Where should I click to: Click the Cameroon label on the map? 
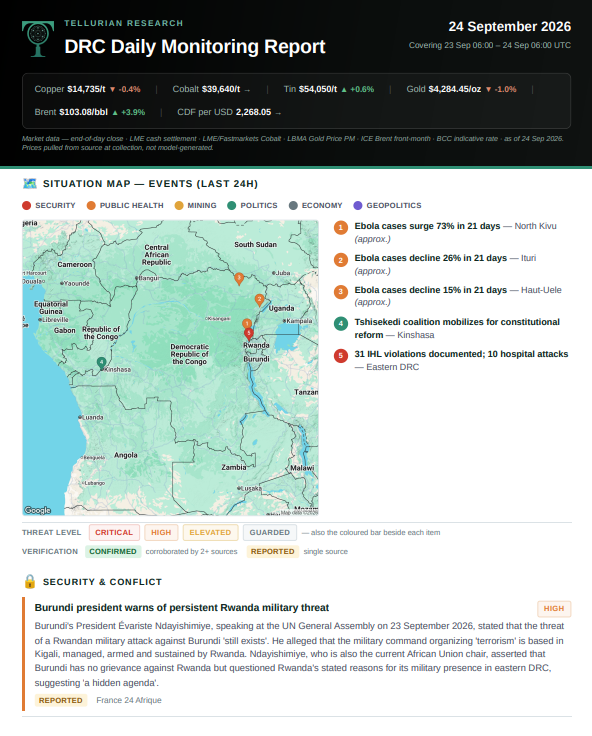click(x=75, y=264)
